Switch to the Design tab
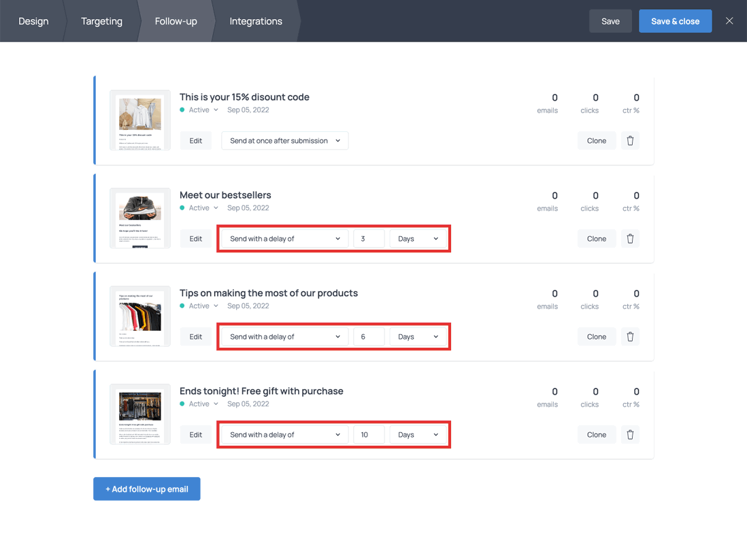The image size is (747, 560). pyautogui.click(x=33, y=21)
